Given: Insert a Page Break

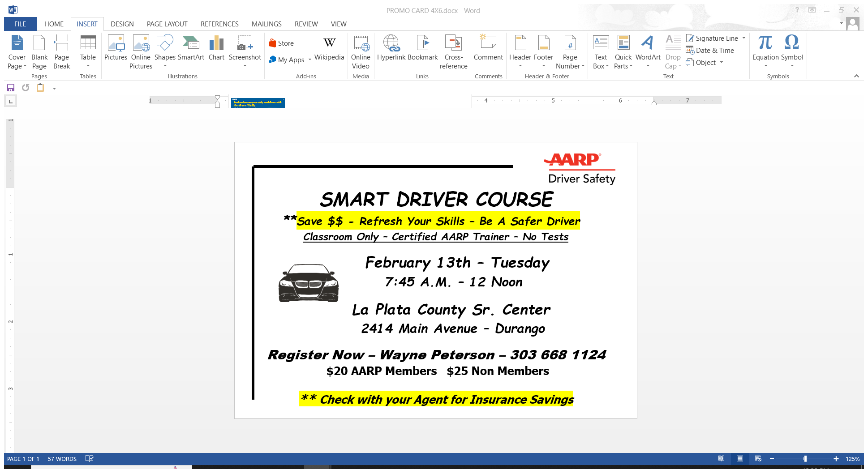Looking at the screenshot, I should click(62, 52).
